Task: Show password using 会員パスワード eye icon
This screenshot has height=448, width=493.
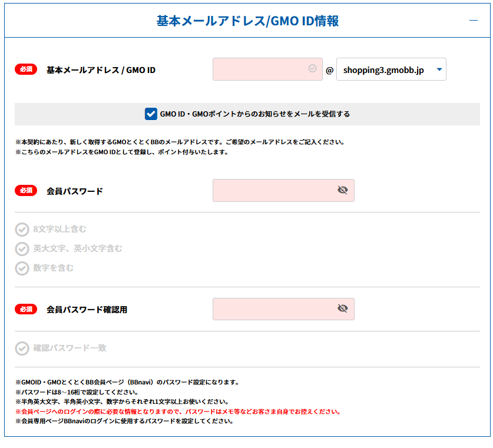Action: [x=343, y=190]
